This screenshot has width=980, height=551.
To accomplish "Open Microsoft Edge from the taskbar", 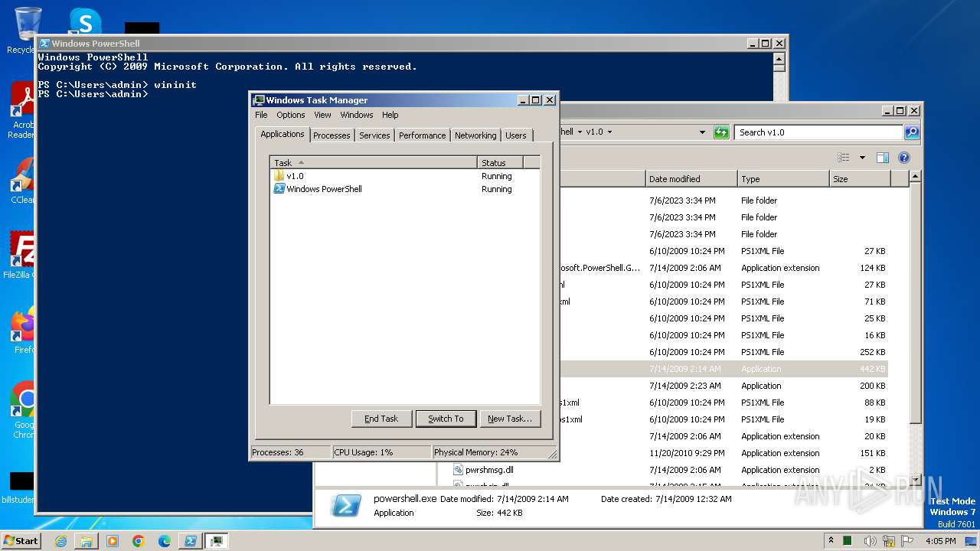I will pyautogui.click(x=165, y=541).
